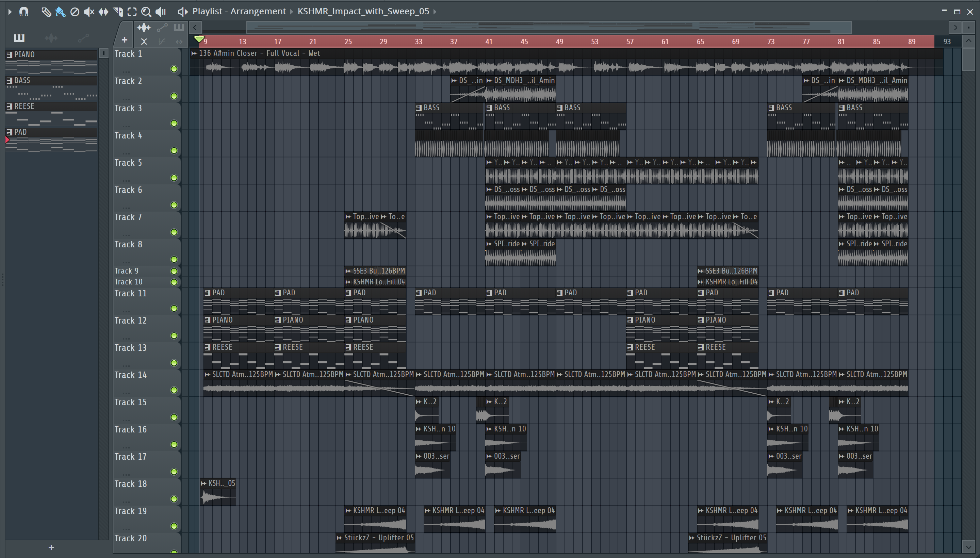Select the REESE pattern in picker
The width and height of the screenshot is (980, 558).
(x=24, y=106)
